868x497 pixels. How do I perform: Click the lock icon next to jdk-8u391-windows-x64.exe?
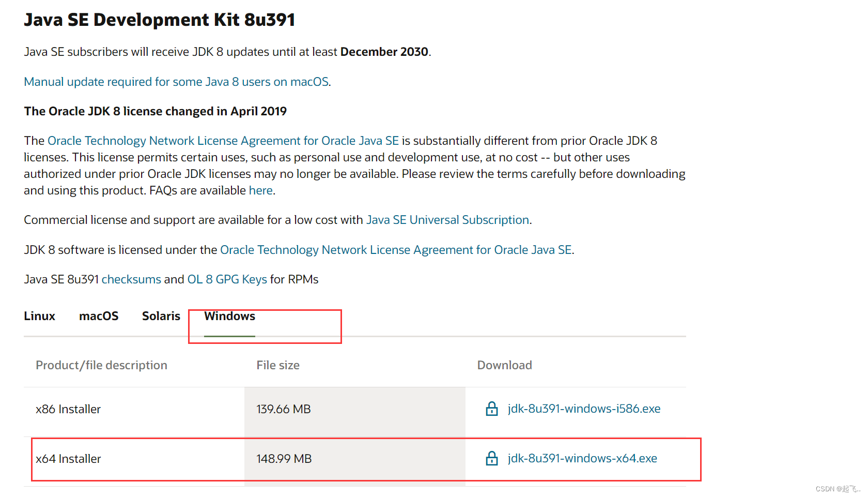coord(491,459)
